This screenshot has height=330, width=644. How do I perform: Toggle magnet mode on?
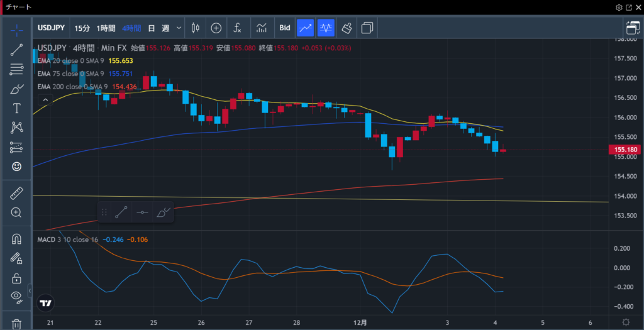point(16,239)
